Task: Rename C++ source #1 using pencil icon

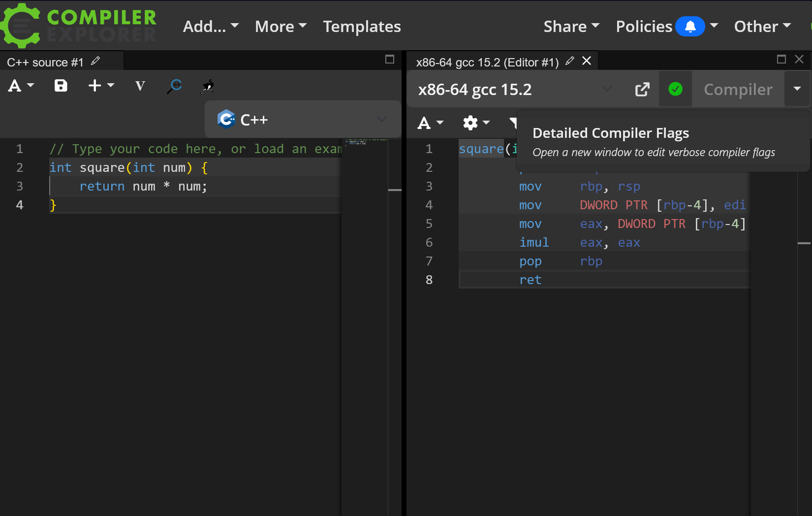Action: click(x=95, y=61)
